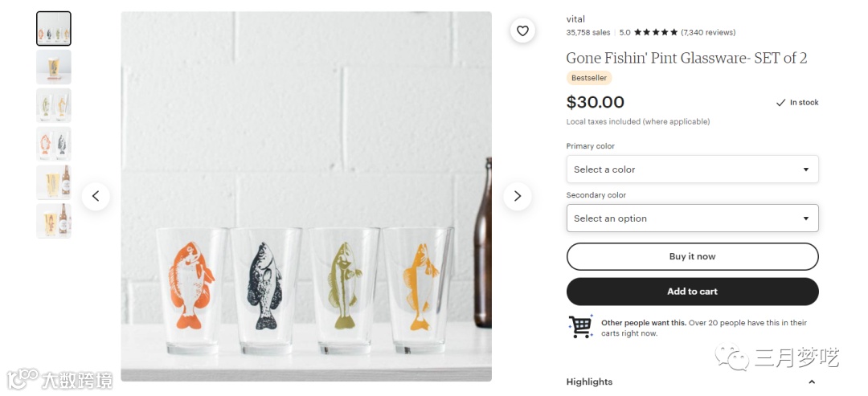This screenshot has height=396, width=868.
Task: Go to the previous product photo
Action: [x=96, y=196]
